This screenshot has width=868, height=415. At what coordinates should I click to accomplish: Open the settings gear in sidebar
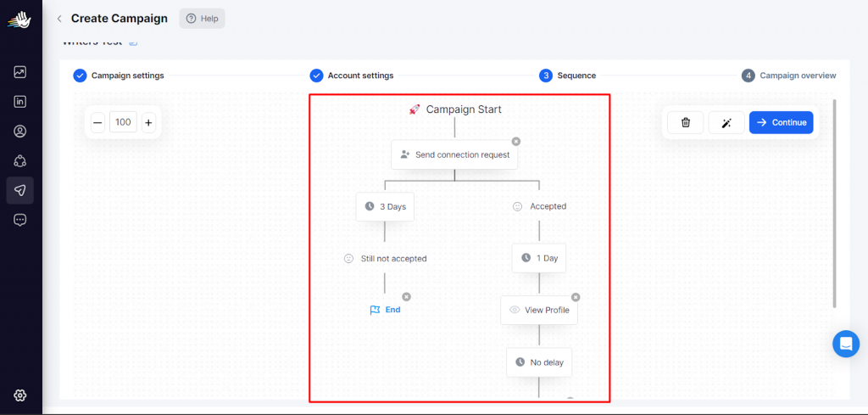point(20,395)
